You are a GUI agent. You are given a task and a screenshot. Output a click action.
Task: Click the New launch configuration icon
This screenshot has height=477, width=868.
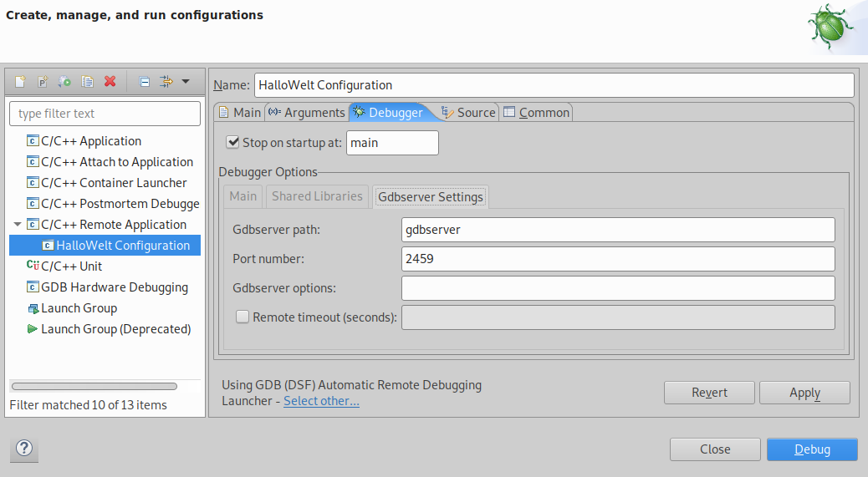click(20, 82)
